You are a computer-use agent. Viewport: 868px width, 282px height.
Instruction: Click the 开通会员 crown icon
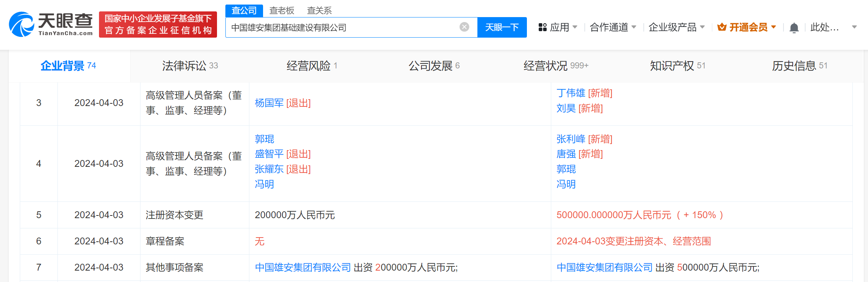[x=721, y=27]
